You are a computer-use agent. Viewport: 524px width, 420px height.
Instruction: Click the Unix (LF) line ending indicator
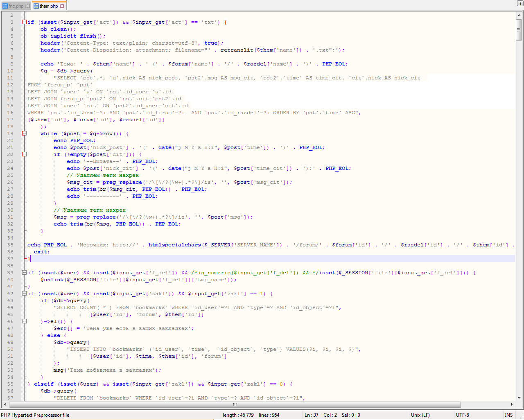click(420, 415)
